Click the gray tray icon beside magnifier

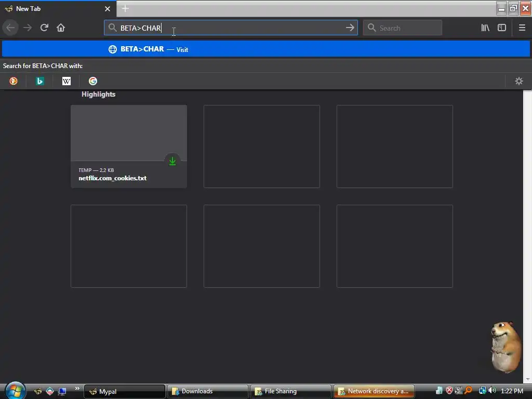[x=459, y=391]
